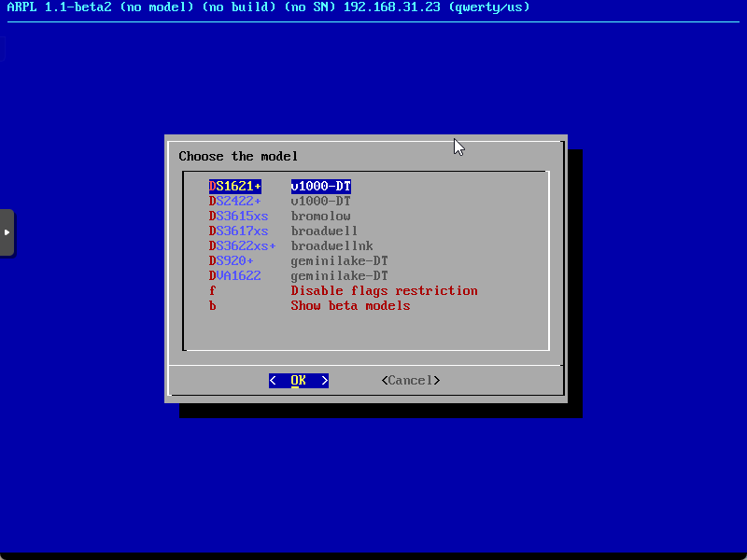This screenshot has width=747, height=560.
Task: Pick the DVA1622 model
Action: 235,276
